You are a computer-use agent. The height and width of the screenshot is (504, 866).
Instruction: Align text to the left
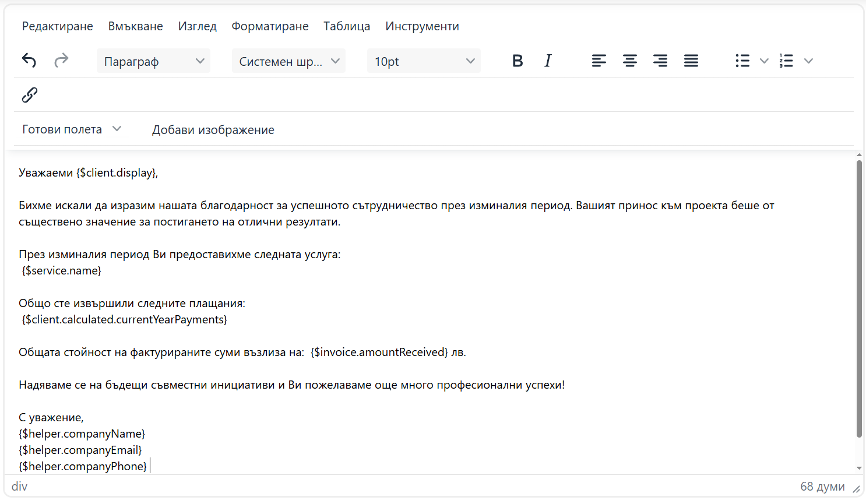[599, 61]
